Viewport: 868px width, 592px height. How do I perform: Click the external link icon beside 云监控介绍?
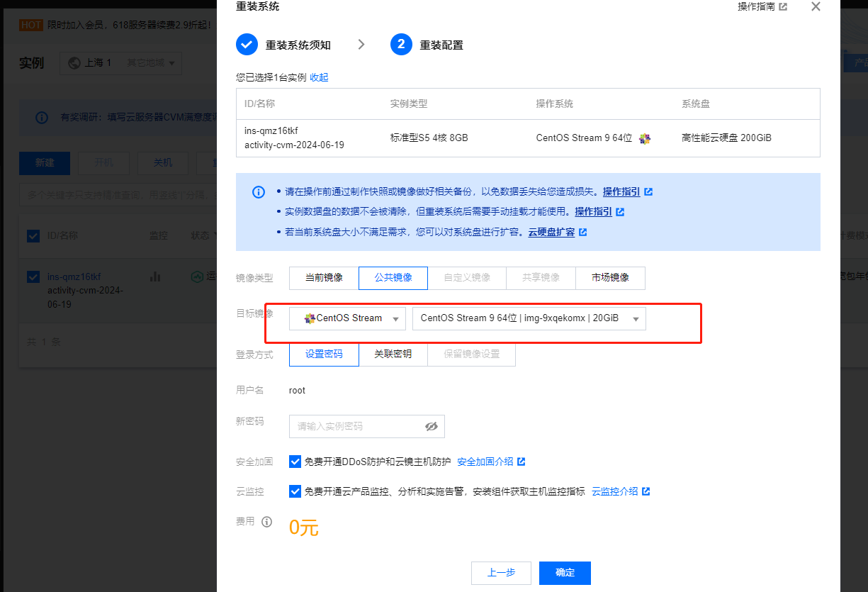click(646, 491)
